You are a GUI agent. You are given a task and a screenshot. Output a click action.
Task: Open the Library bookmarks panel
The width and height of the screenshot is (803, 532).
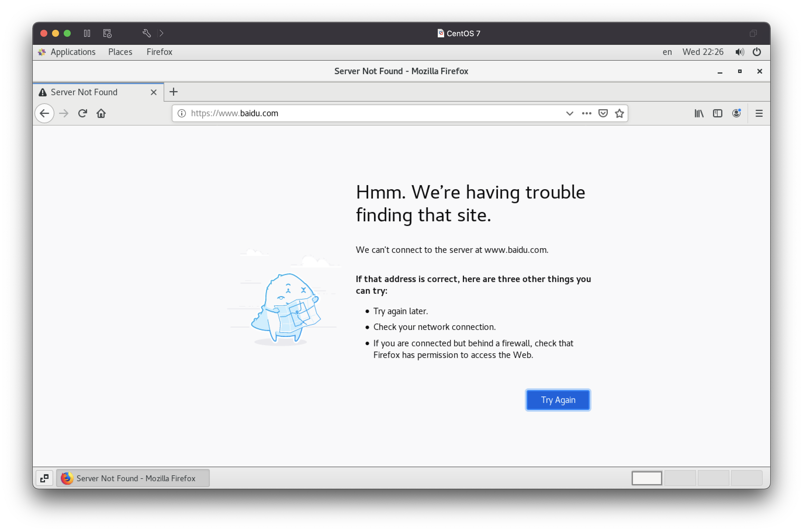point(699,113)
